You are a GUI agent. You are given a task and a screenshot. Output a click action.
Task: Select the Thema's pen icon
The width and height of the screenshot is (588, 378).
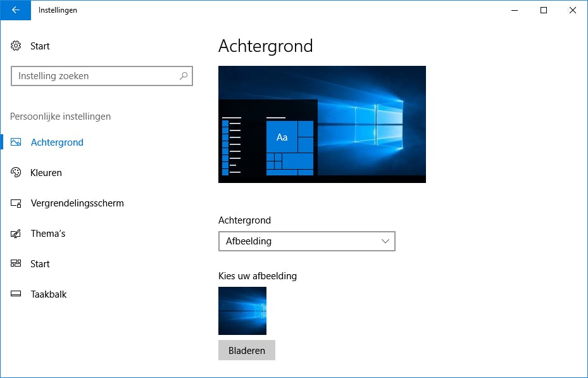pyautogui.click(x=15, y=233)
